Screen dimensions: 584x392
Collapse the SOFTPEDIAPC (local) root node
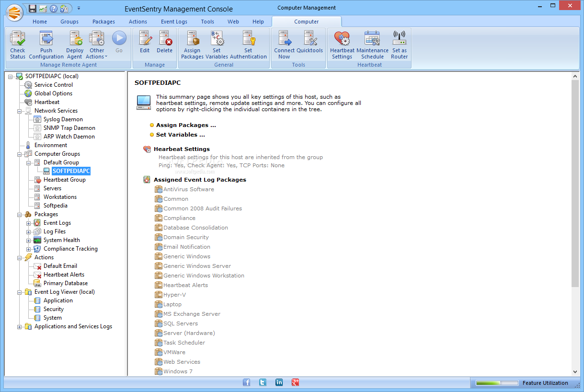point(11,76)
